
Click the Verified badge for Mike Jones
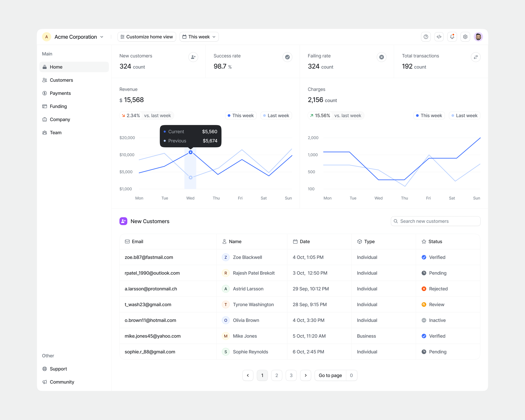424,336
